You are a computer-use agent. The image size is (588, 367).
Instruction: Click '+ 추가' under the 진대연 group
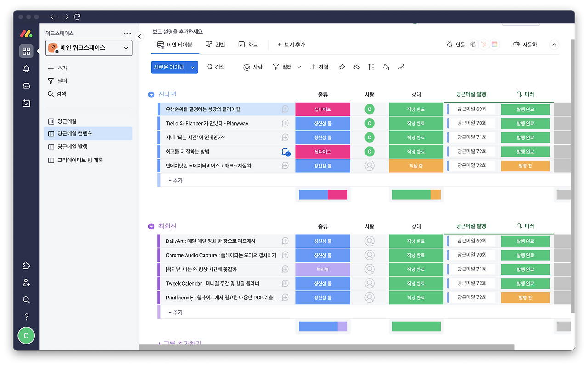pyautogui.click(x=175, y=180)
